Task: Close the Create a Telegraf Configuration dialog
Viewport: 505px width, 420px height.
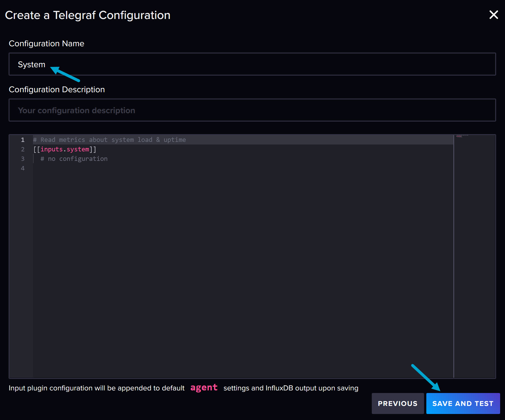Action: click(494, 15)
